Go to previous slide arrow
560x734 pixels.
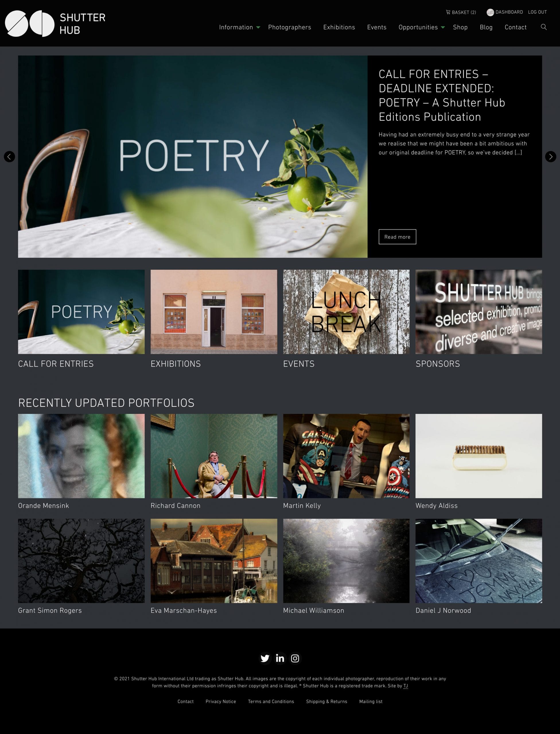pyautogui.click(x=9, y=157)
